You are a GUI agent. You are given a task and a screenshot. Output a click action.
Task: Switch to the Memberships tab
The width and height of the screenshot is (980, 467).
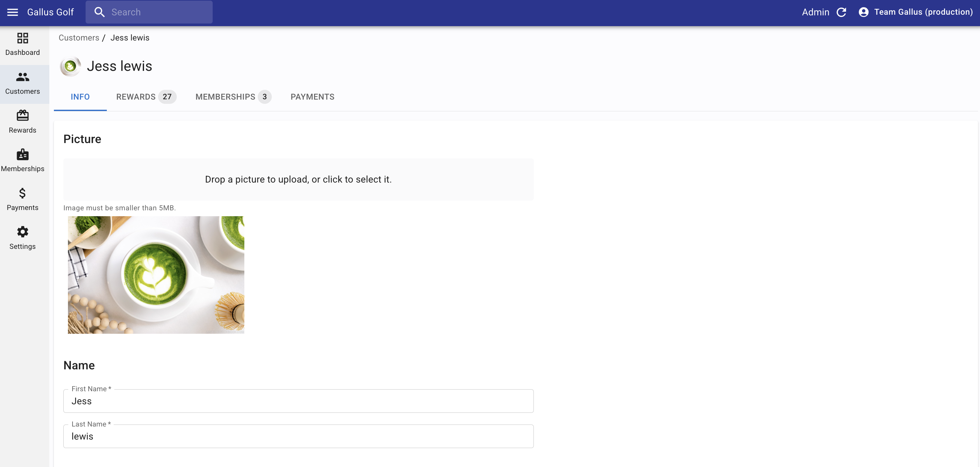click(x=233, y=97)
